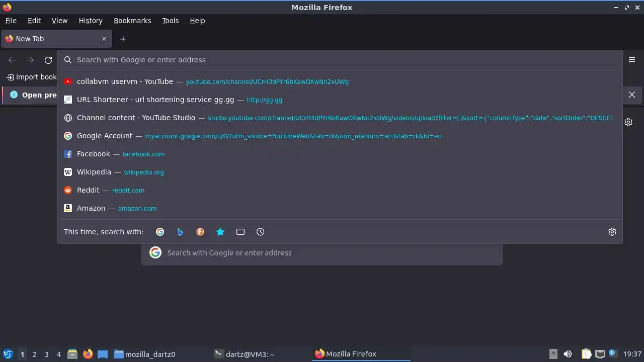The image size is (644, 362).
Task: Open the hamburger application menu
Action: (632, 60)
